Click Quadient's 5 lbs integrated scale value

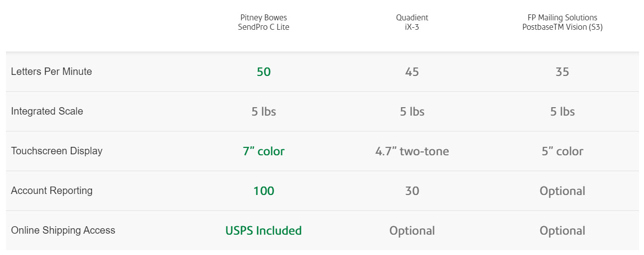(x=412, y=112)
